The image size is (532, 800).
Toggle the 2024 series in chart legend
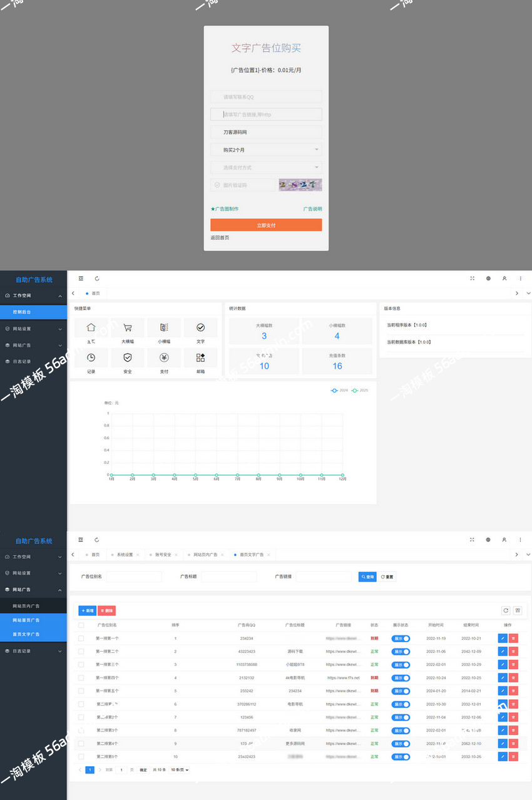point(339,391)
